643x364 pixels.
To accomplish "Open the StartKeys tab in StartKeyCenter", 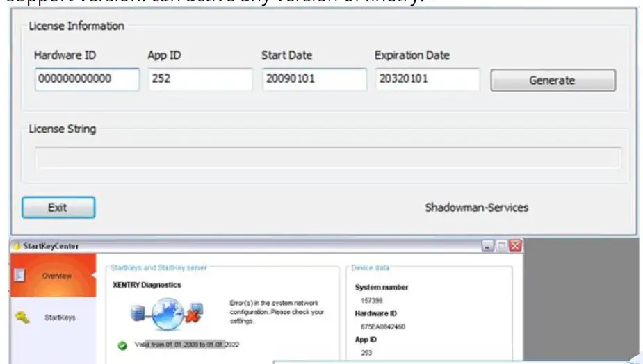I will (x=54, y=317).
